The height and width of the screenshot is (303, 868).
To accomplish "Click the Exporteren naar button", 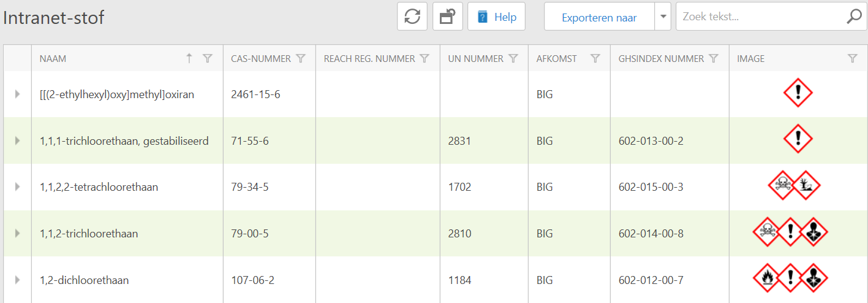I will click(x=599, y=17).
